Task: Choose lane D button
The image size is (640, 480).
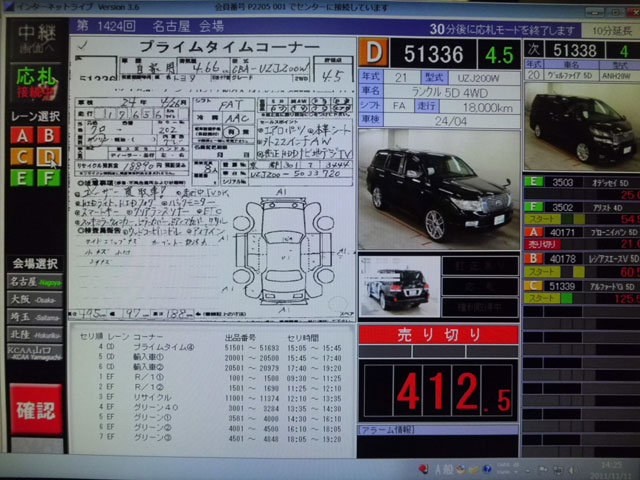Action: 49,157
